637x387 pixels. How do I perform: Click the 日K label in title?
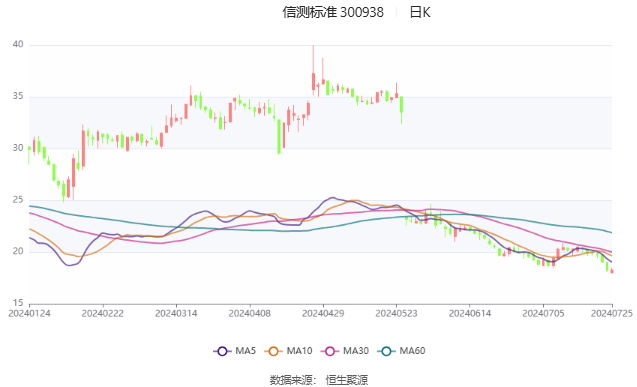coord(420,12)
